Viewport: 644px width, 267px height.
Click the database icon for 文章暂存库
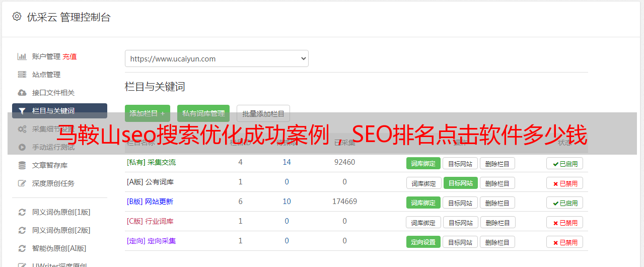point(22,165)
